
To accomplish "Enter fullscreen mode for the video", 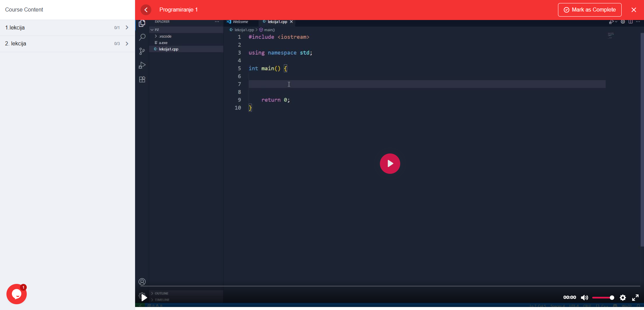I will 635,297.
